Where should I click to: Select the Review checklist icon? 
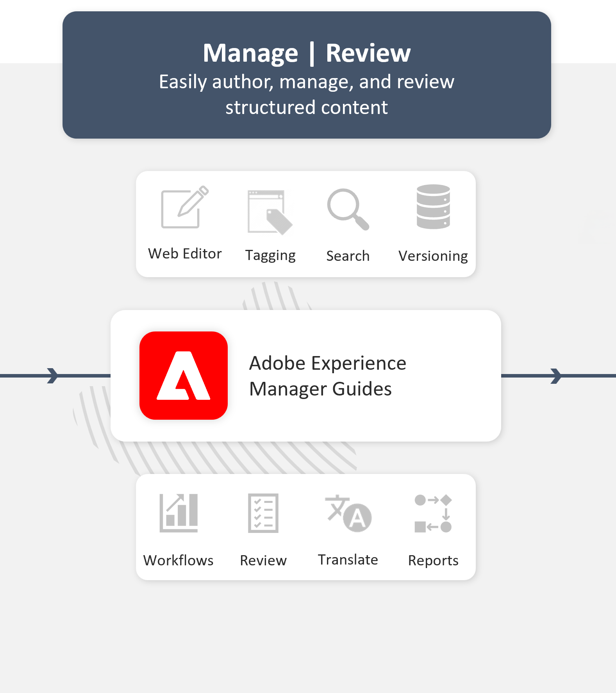(263, 513)
